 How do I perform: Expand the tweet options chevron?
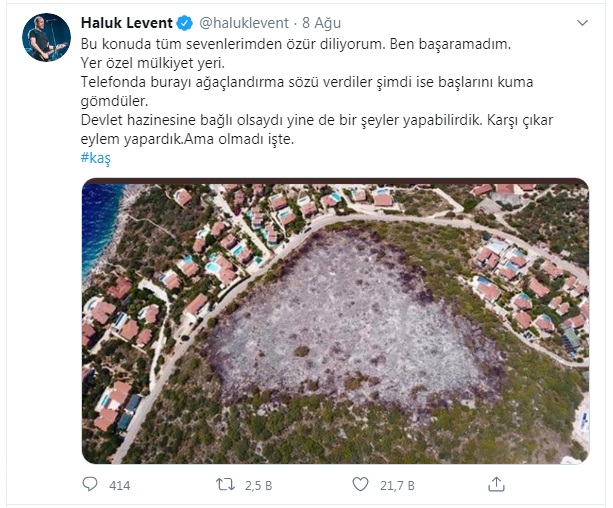582,23
